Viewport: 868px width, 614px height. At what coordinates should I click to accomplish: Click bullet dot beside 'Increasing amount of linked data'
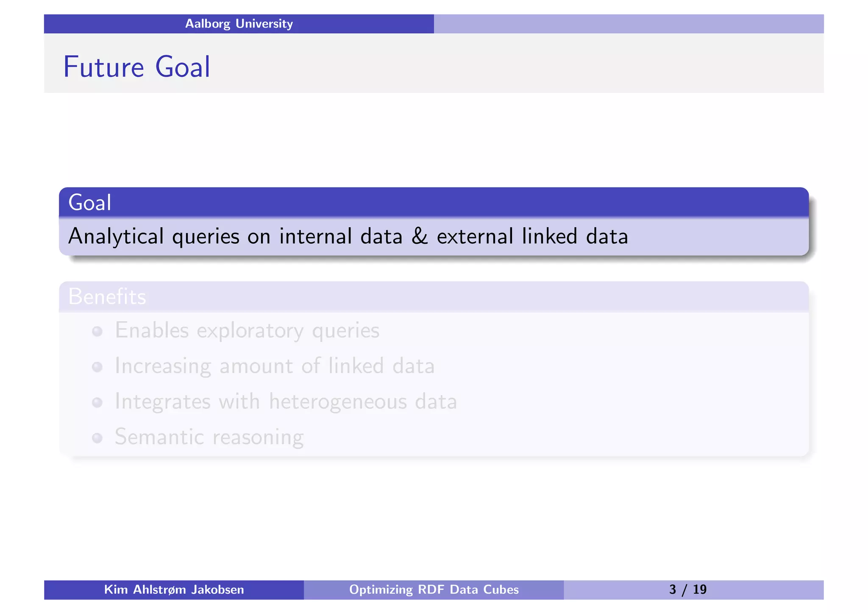pos(97,367)
